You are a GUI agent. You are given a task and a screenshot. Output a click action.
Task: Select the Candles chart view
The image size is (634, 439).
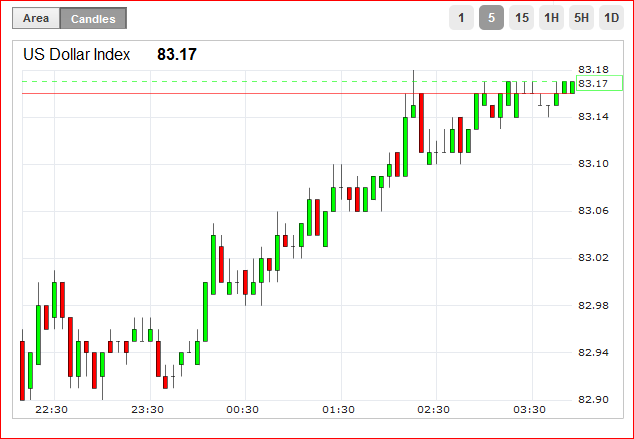pyautogui.click(x=93, y=18)
